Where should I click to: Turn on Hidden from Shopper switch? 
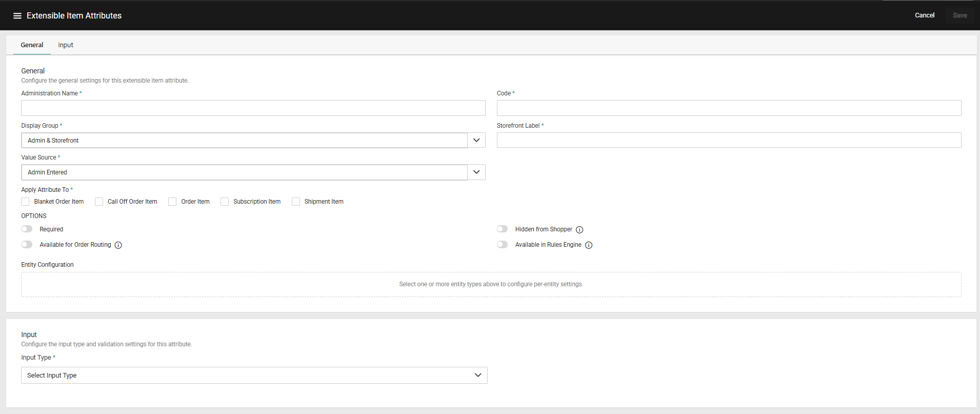[x=503, y=229]
